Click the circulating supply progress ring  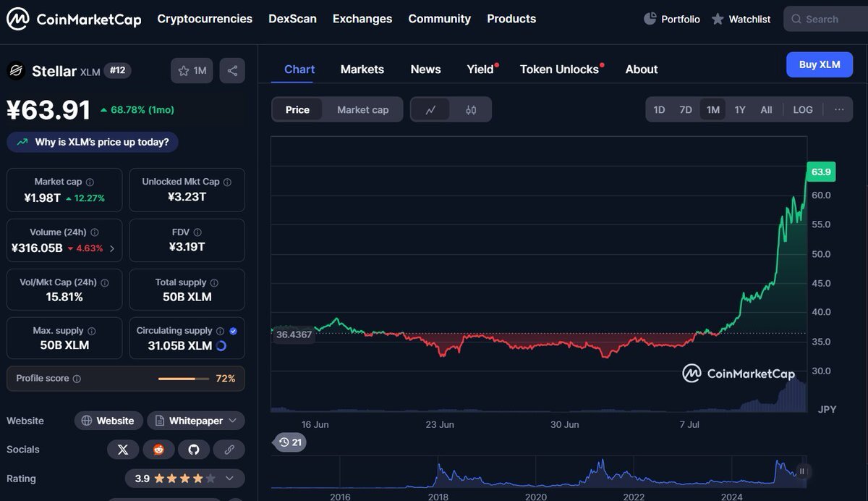coord(221,346)
